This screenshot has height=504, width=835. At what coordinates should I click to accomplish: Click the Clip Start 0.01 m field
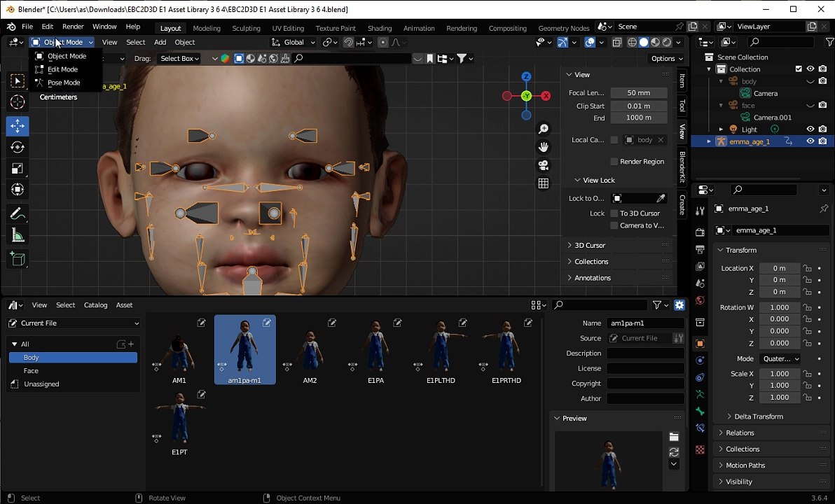coord(638,106)
